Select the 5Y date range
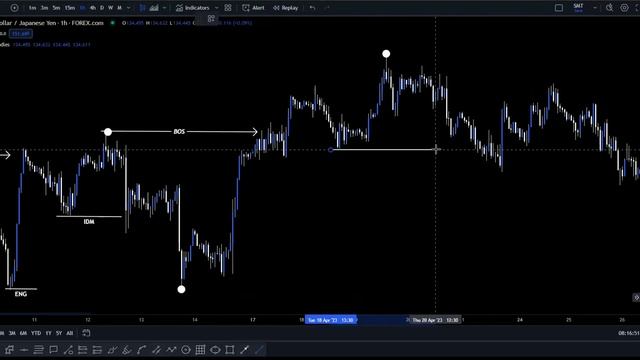 pos(59,333)
